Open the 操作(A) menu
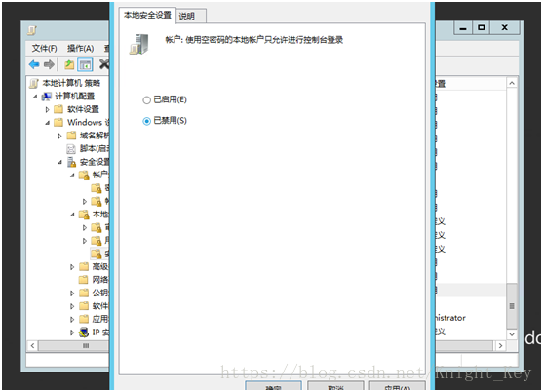This screenshot has height=392, width=543. coord(80,49)
